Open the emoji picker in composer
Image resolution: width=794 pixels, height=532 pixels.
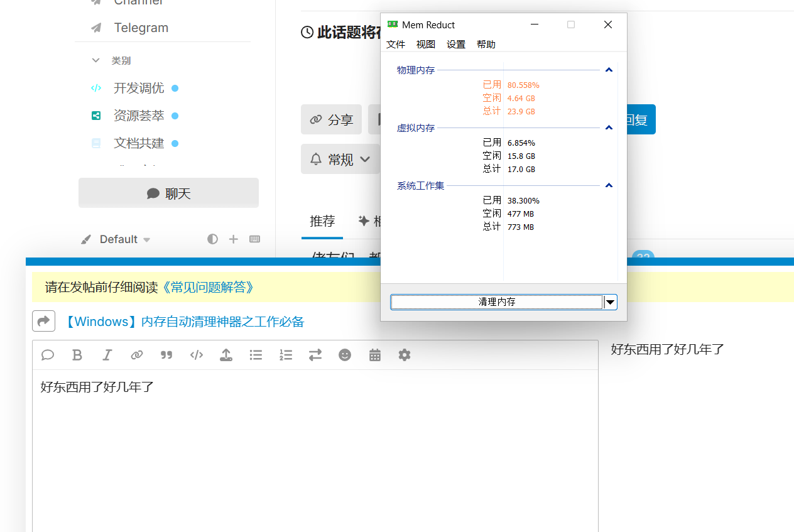[x=345, y=355]
